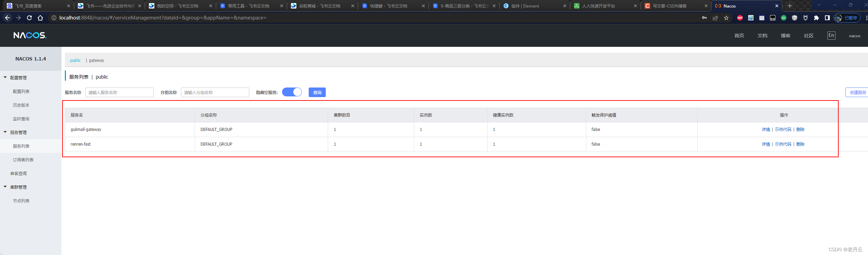Open 示例代码 for renren-fast

[x=783, y=144]
